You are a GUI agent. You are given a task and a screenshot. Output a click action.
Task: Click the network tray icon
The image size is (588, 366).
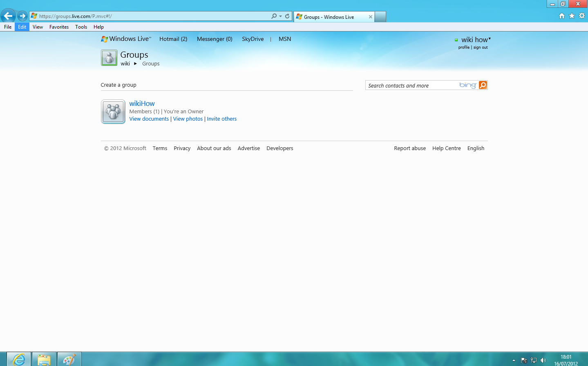click(x=534, y=360)
